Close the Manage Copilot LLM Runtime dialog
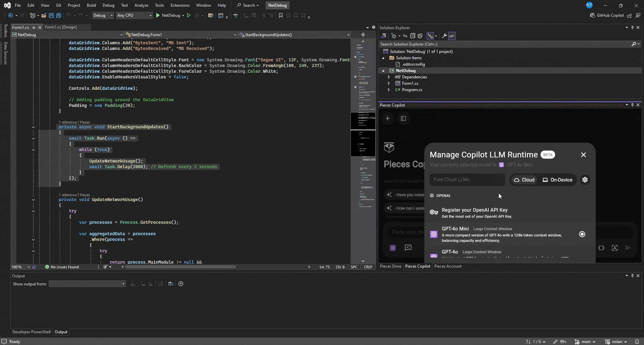This screenshot has width=644, height=345. [584, 155]
